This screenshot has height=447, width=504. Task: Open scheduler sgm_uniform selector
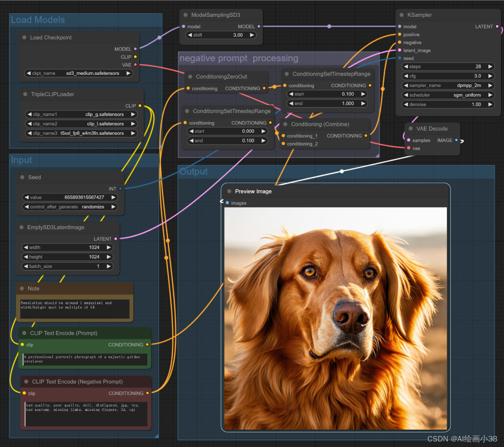click(x=448, y=95)
